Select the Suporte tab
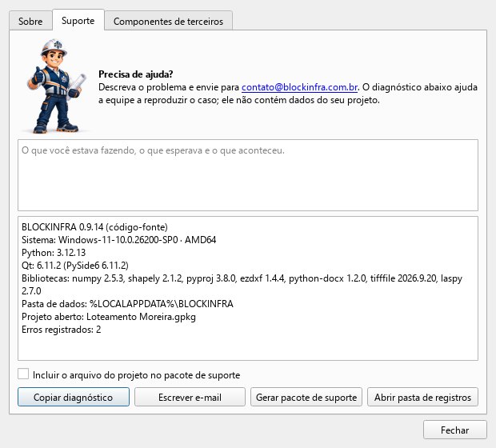Screen dimensions: 496x448 point(78,20)
